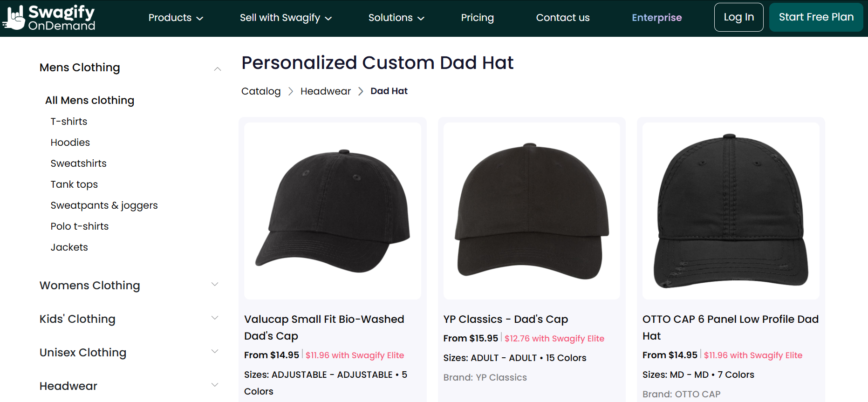Viewport: 868px width, 402px height.
Task: Click the Log In button
Action: (x=738, y=17)
